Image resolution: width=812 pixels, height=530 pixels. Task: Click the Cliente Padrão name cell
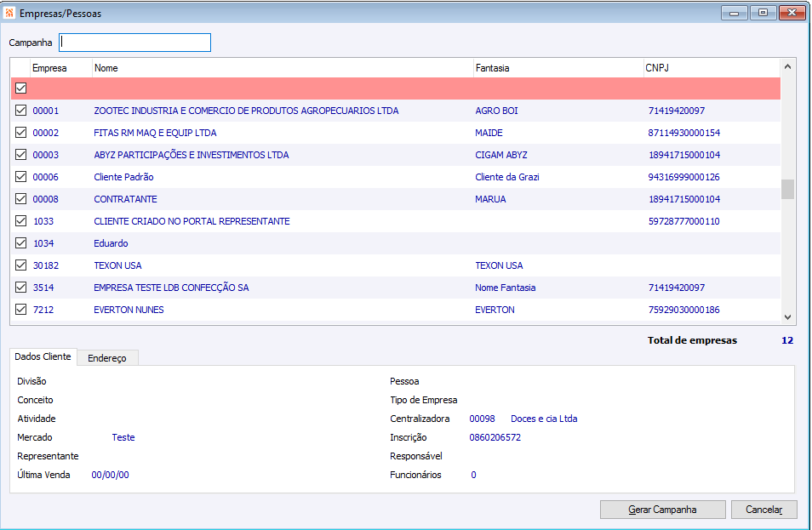click(x=123, y=177)
